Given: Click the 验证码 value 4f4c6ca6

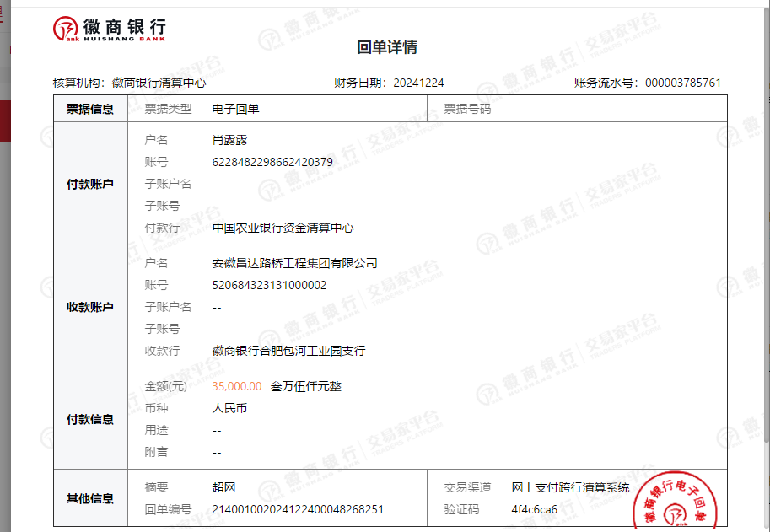Looking at the screenshot, I should 534,509.
